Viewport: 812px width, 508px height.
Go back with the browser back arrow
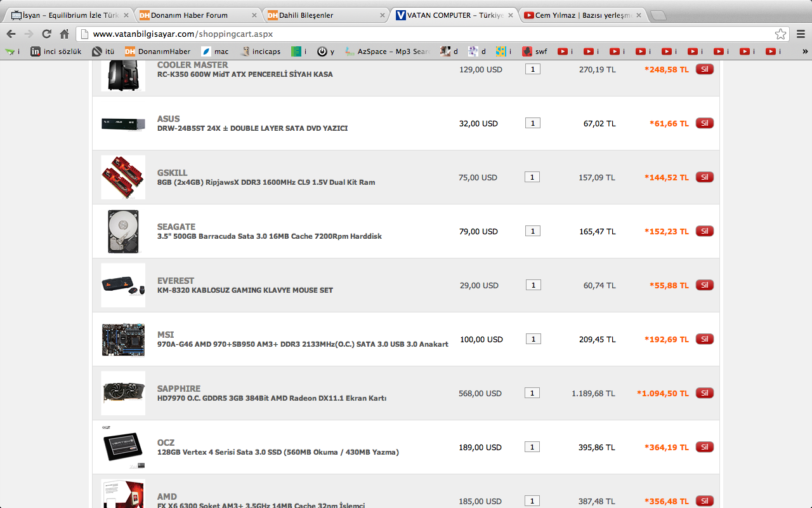click(11, 34)
